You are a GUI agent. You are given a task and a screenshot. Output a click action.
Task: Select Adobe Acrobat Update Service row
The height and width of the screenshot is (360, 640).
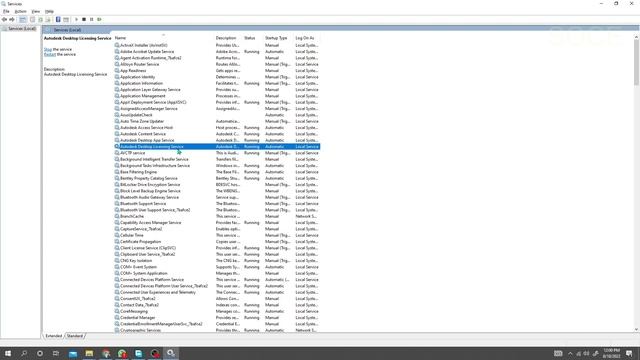[x=217, y=52]
